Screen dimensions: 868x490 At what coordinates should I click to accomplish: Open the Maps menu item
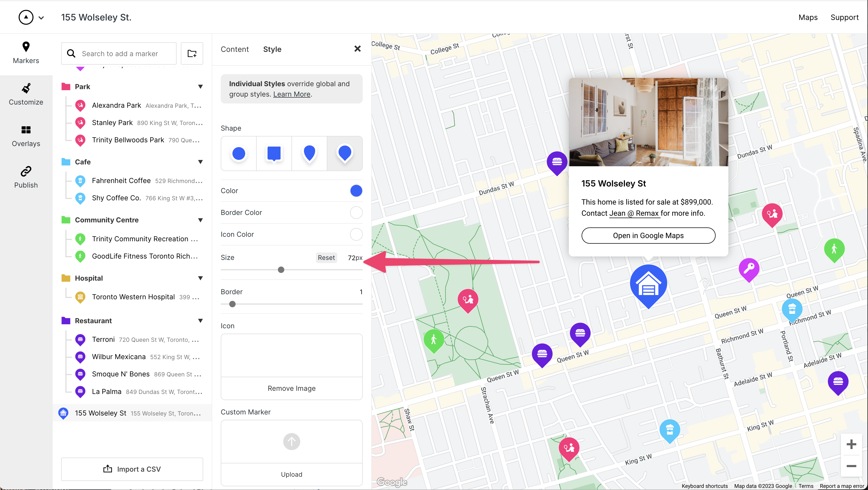(808, 17)
